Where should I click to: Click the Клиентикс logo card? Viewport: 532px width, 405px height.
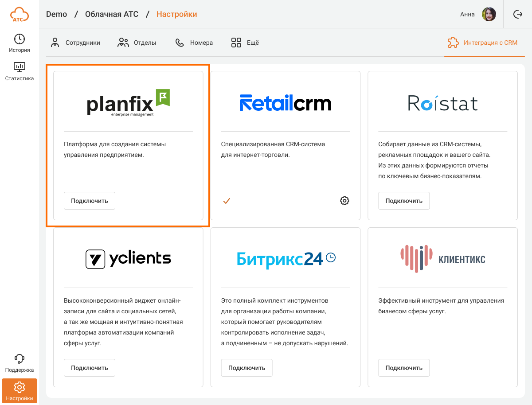coord(442,259)
